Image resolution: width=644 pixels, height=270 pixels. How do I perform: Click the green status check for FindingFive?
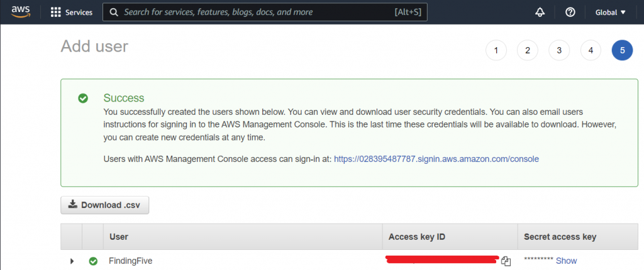click(x=93, y=261)
